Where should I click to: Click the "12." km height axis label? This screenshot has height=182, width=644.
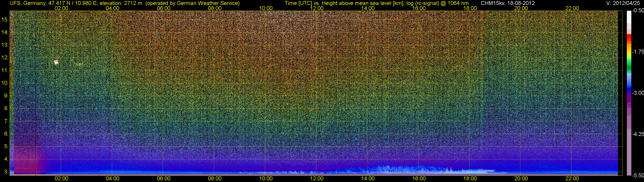click(x=5, y=58)
